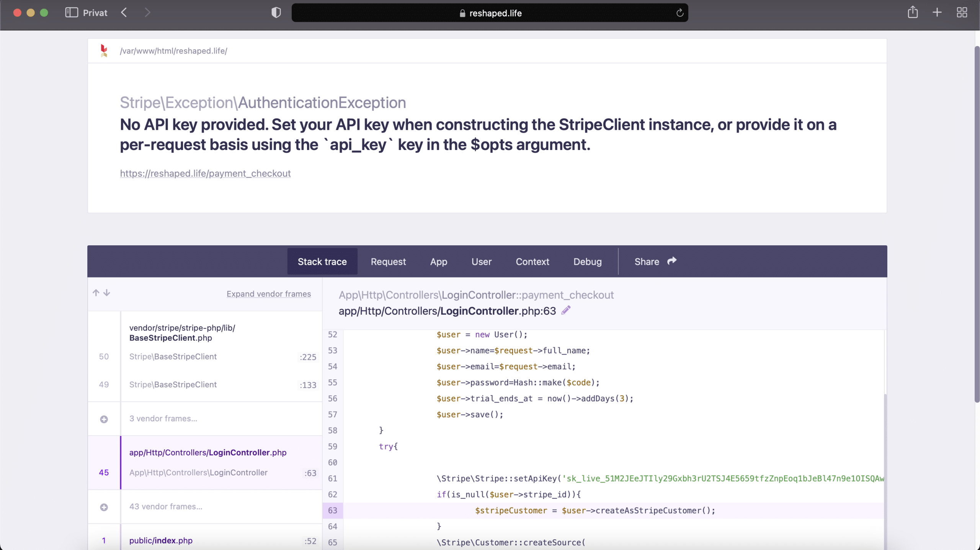Select the public/index.php frame

[x=205, y=540]
